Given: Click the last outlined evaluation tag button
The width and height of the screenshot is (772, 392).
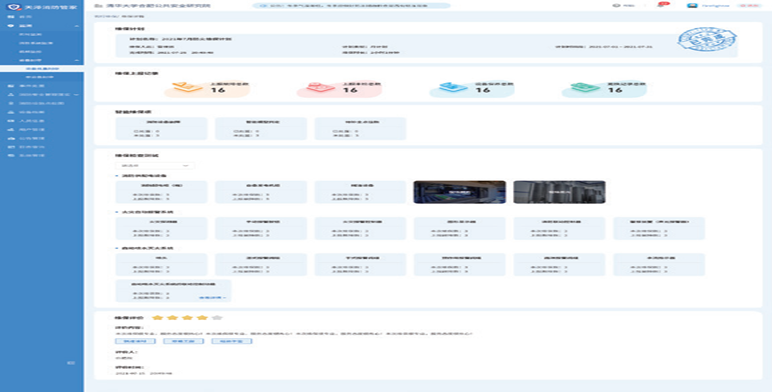Looking at the screenshot, I should (x=232, y=341).
